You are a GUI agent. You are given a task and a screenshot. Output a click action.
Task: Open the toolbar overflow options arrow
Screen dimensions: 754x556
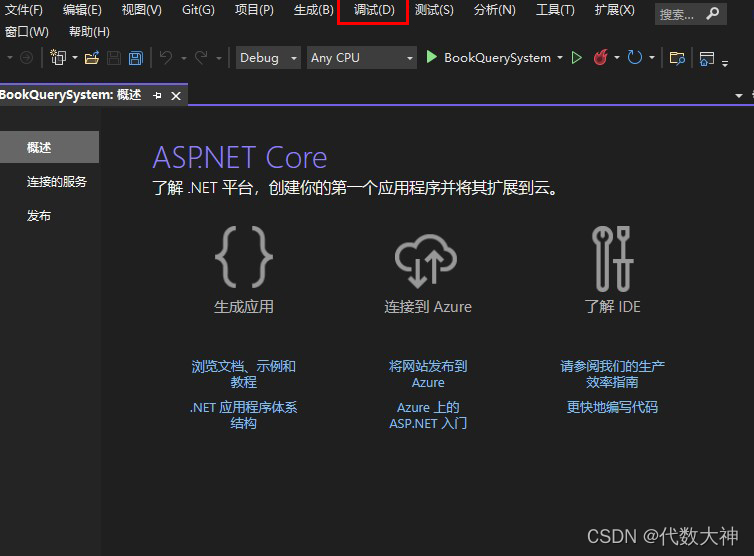(725, 63)
